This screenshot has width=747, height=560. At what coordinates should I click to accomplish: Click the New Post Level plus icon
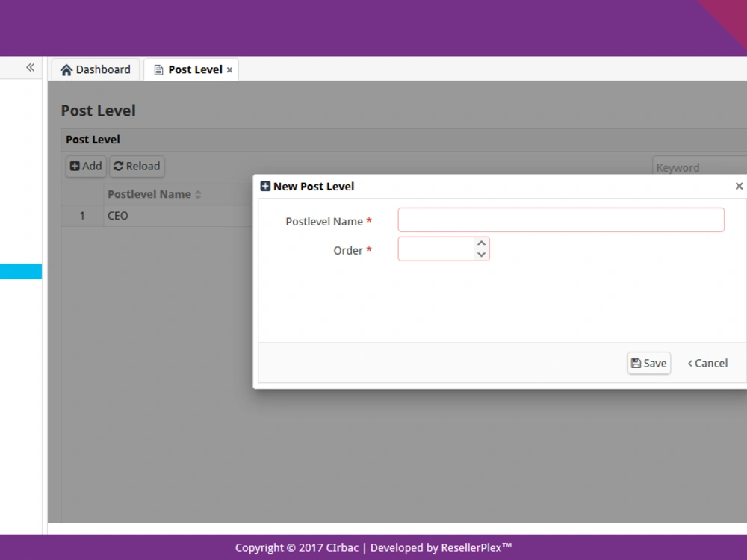click(265, 186)
